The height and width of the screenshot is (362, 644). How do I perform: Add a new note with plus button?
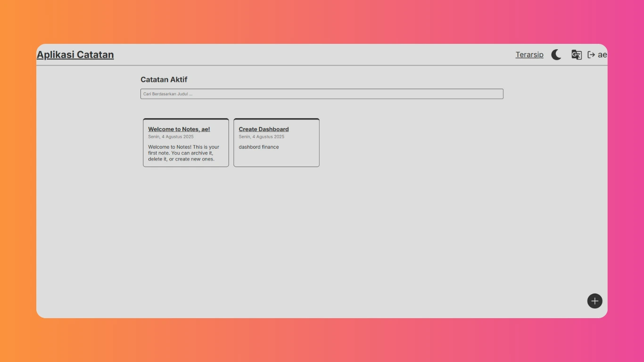click(594, 301)
